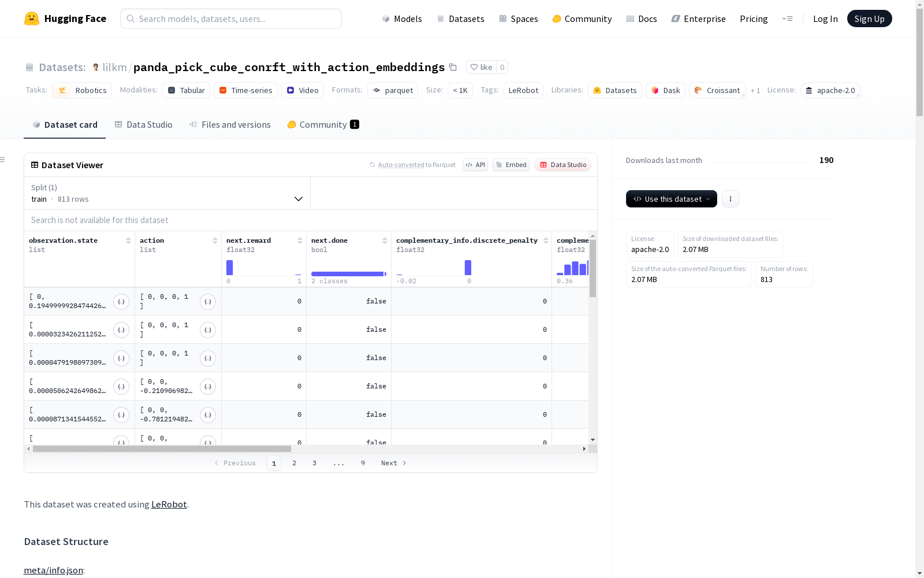Sort by action column arrows

pyautogui.click(x=215, y=240)
